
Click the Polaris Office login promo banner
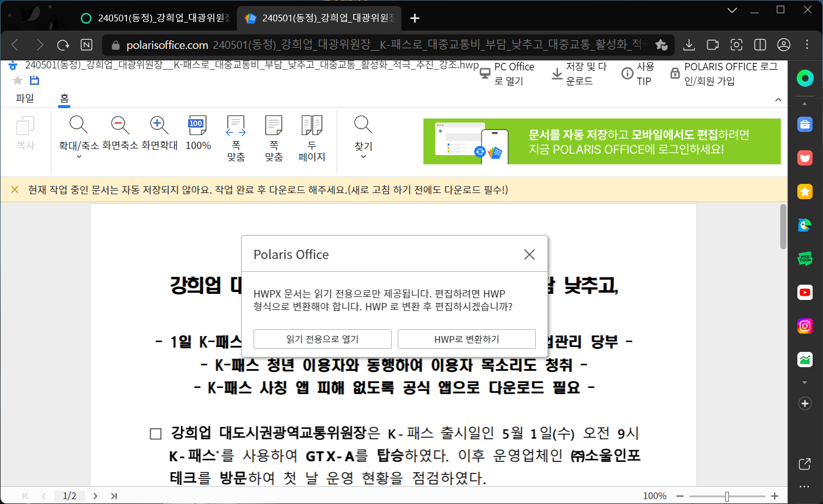tap(602, 141)
